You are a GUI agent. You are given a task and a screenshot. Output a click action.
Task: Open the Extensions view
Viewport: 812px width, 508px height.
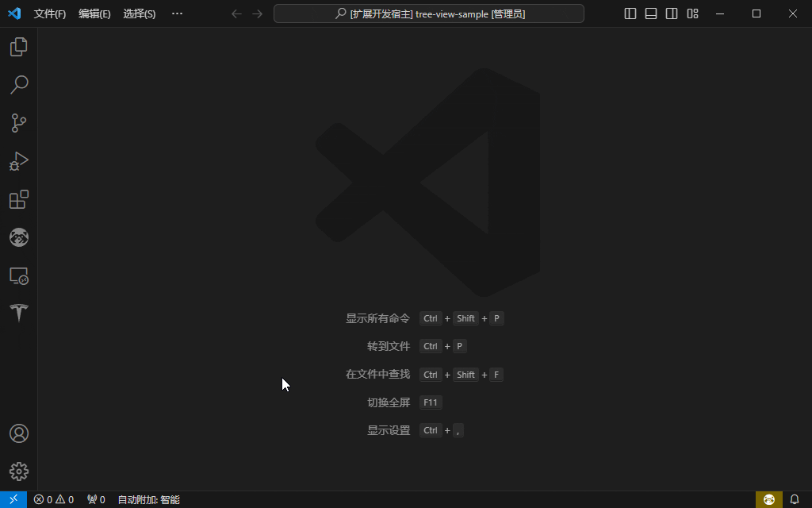[19, 199]
